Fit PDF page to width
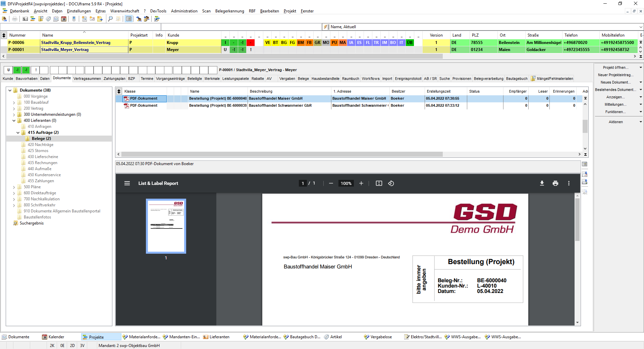Screen dimensions: 644x349 pyautogui.click(x=379, y=183)
